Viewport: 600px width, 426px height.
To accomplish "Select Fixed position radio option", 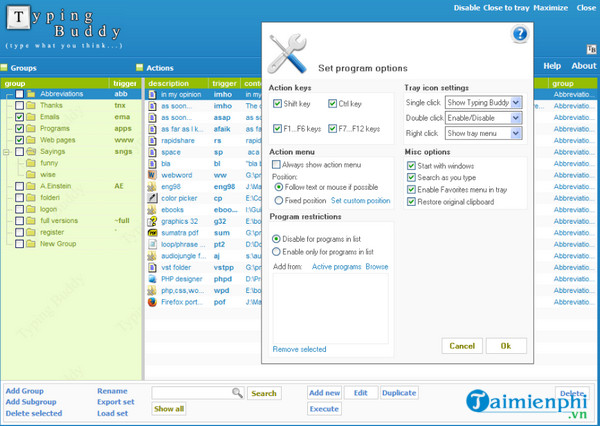I will tap(277, 200).
